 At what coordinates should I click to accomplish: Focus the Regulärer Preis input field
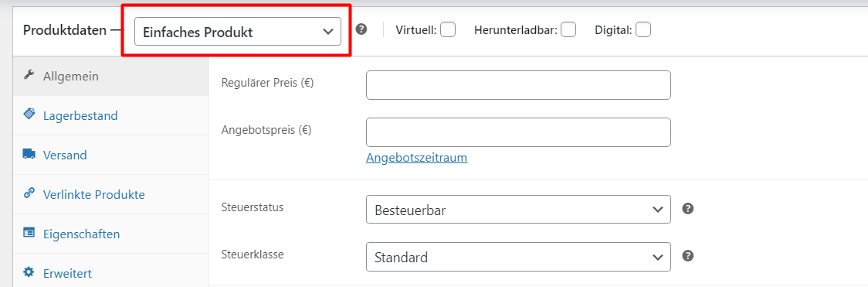(x=518, y=85)
